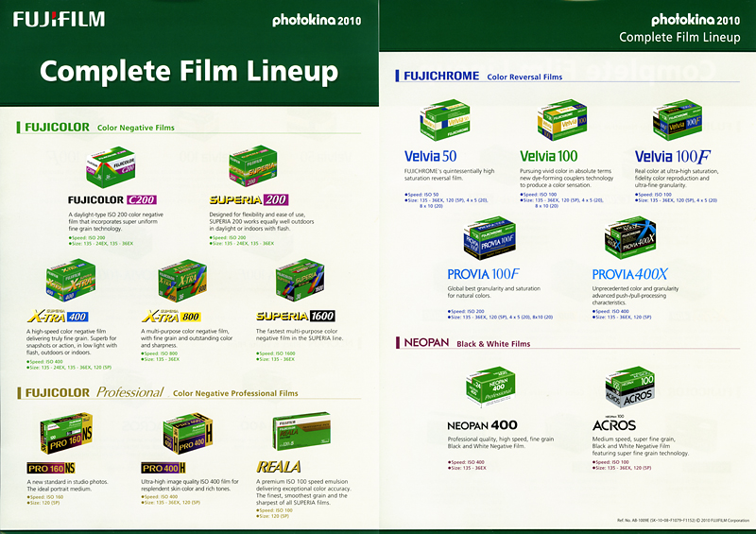756x534 pixels.
Task: Click the X-TRA 400 film box image
Action: tap(70, 280)
